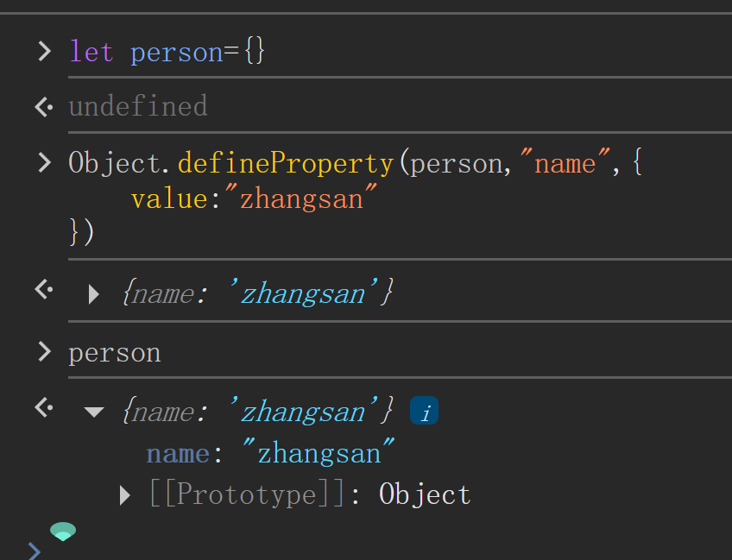
Task: Click the 'Object' prototype value
Action: coord(425,494)
